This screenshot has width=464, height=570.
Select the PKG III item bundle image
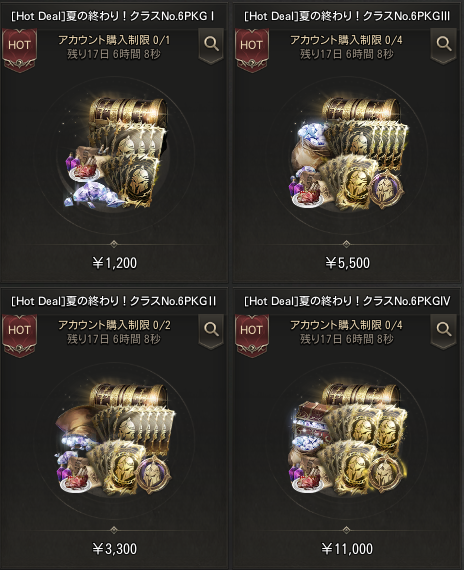(347, 153)
